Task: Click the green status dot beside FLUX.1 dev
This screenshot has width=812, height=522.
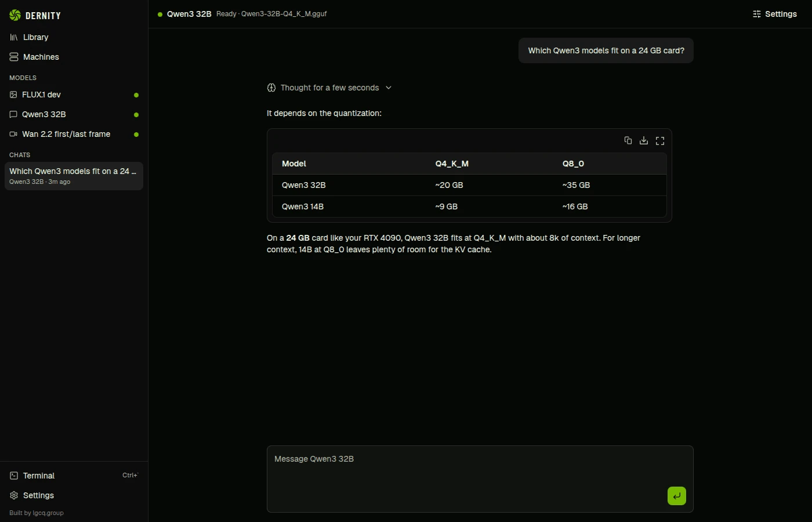Action: click(136, 95)
